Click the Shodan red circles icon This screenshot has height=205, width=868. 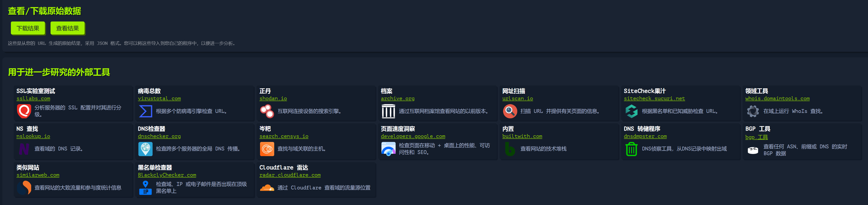point(267,111)
